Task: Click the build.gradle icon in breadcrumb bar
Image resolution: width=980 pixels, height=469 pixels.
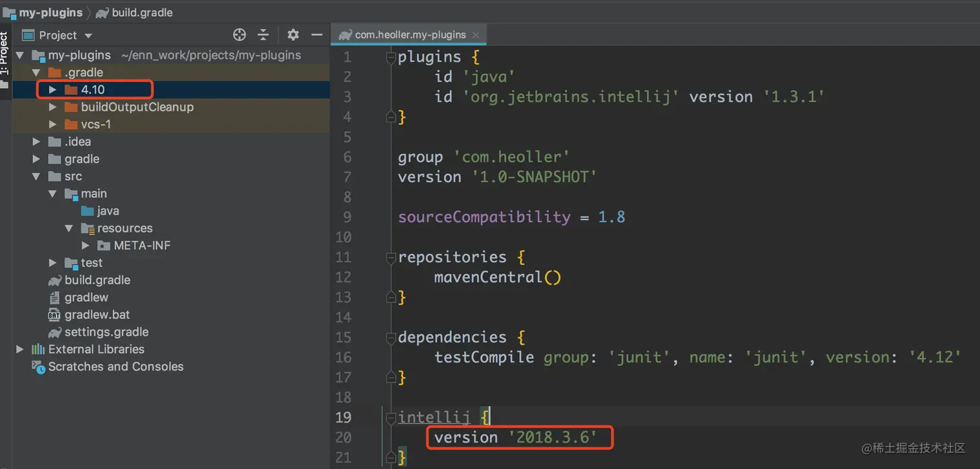Action: click(102, 12)
